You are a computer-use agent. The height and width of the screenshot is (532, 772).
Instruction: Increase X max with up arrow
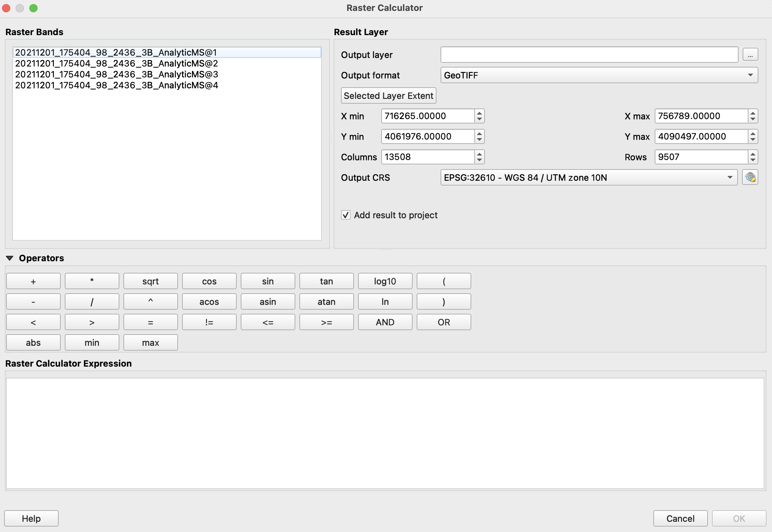753,113
